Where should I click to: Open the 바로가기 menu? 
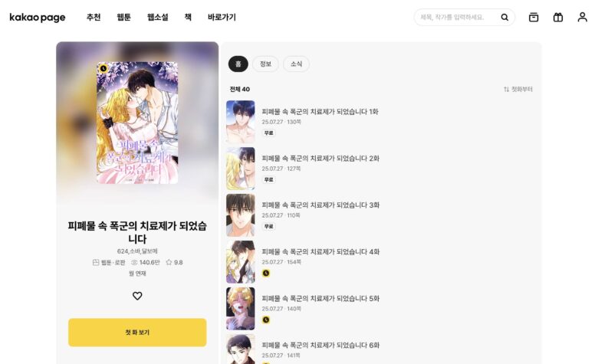click(222, 17)
